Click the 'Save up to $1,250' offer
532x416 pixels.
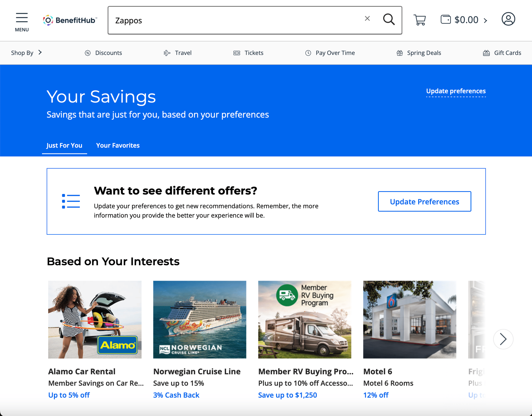coord(288,395)
